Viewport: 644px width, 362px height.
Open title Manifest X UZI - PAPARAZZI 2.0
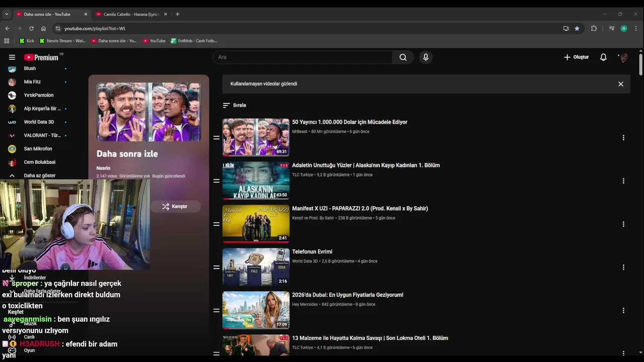coord(360,209)
